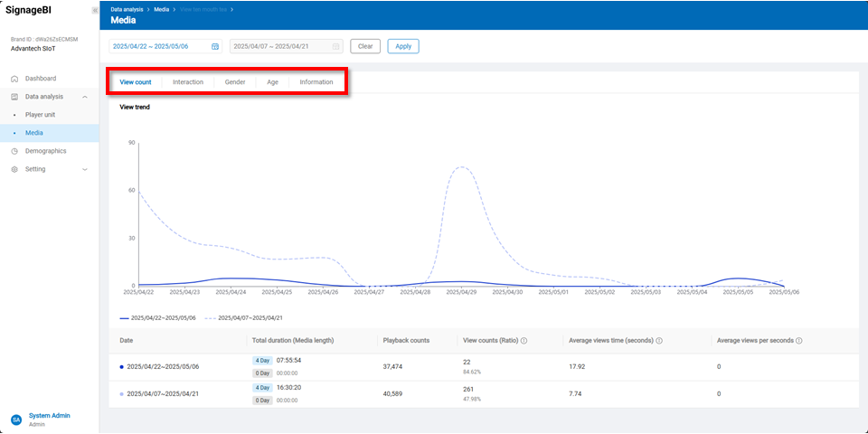Expand the Setting menu chevron

(85, 169)
